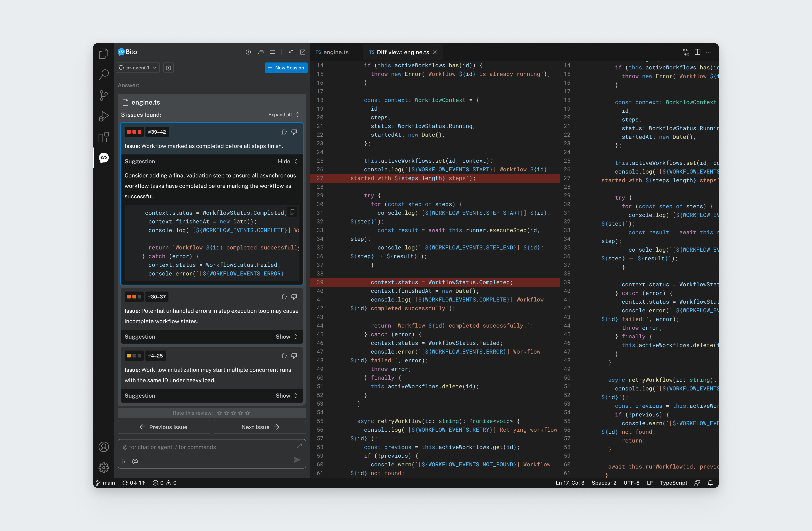
Task: Thumbs down the #39-42 issue
Action: click(x=294, y=132)
